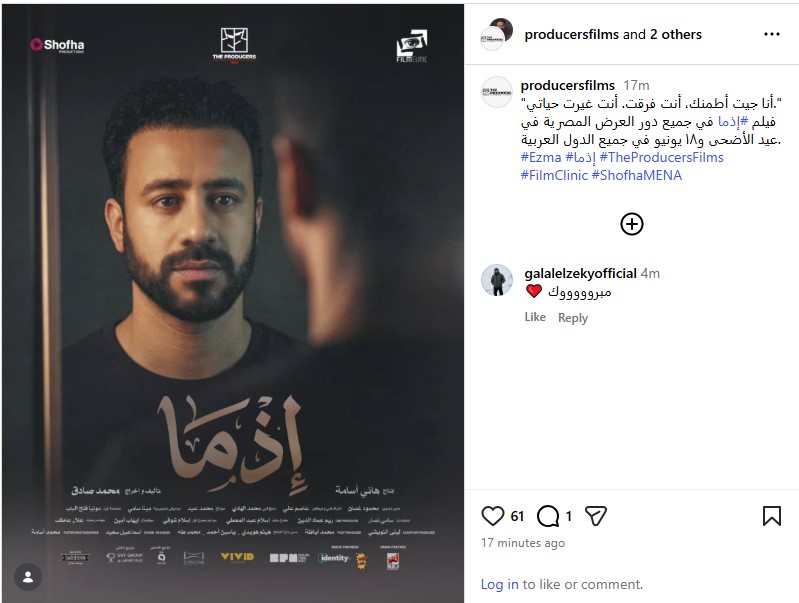Open the galalelzekyofficial username link

click(x=580, y=273)
